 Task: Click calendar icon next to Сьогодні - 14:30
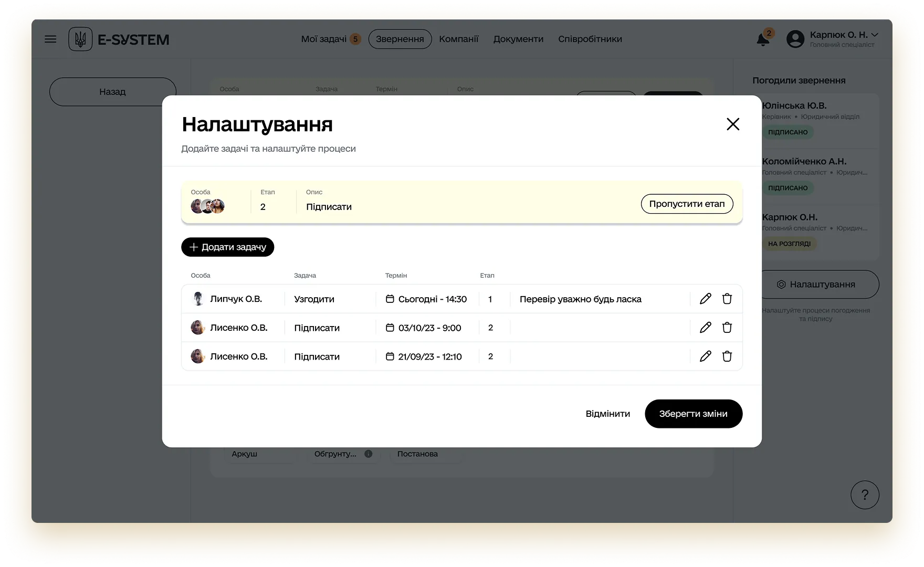pos(390,299)
